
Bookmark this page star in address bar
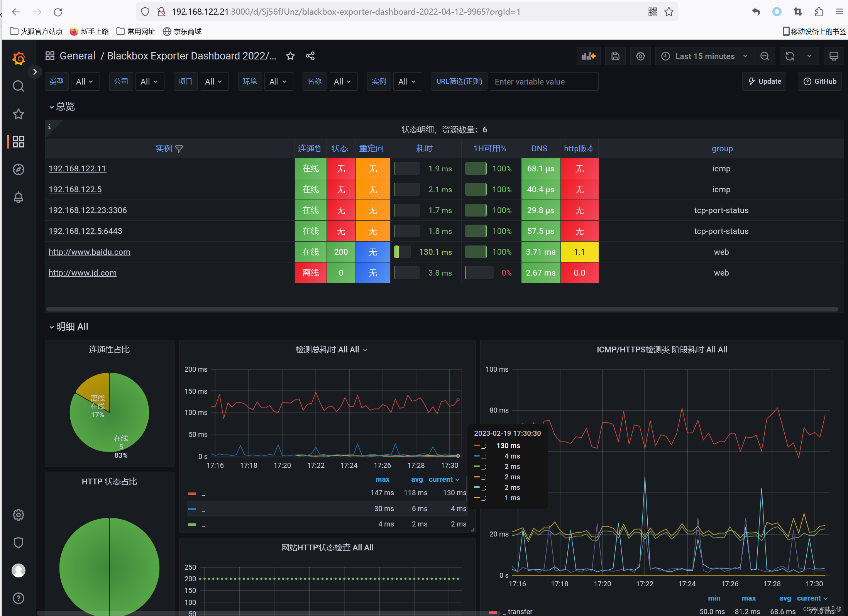coord(669,12)
